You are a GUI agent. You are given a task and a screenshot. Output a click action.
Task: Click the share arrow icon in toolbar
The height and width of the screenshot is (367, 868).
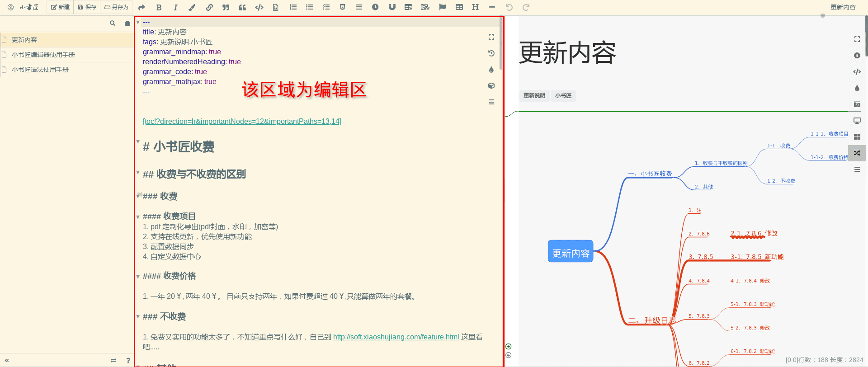pos(142,7)
